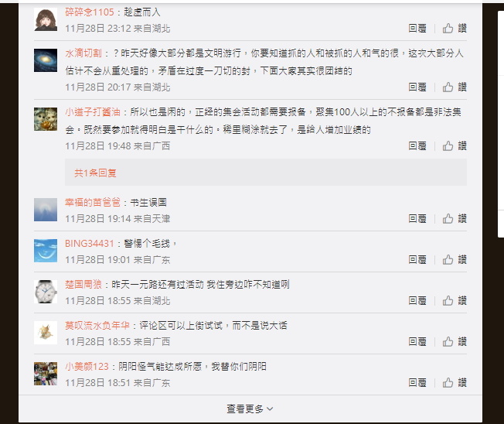504x424 pixels.
Task: Reply to 楚国周狼's comment
Action: [417, 301]
